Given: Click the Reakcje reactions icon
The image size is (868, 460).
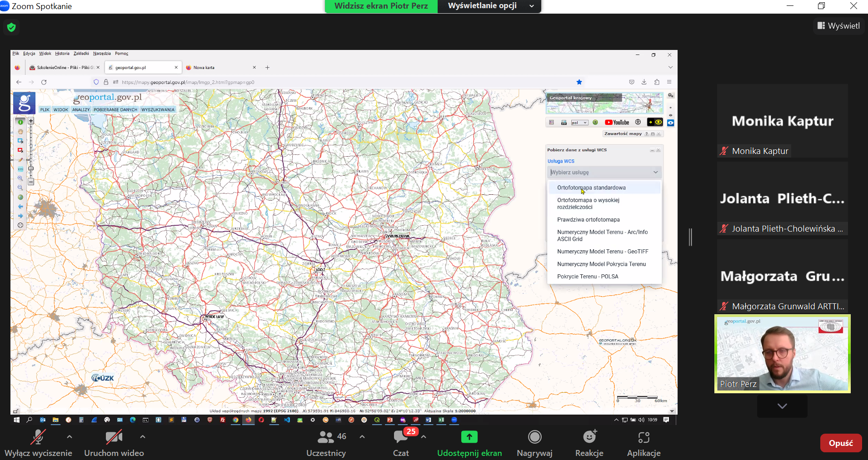Looking at the screenshot, I should pos(589,437).
